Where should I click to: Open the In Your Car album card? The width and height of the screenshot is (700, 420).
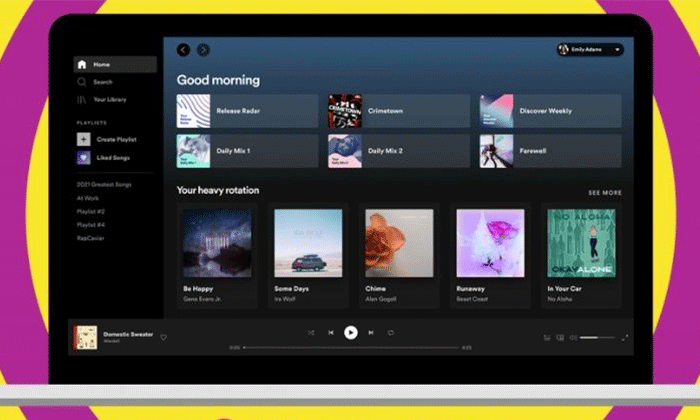click(582, 256)
